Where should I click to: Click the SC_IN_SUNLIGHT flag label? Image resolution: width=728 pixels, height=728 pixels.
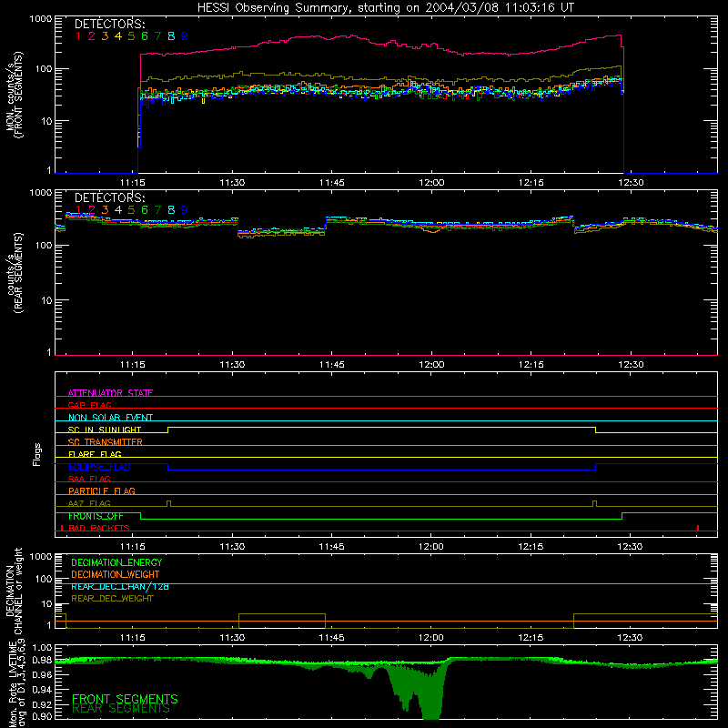coord(105,430)
